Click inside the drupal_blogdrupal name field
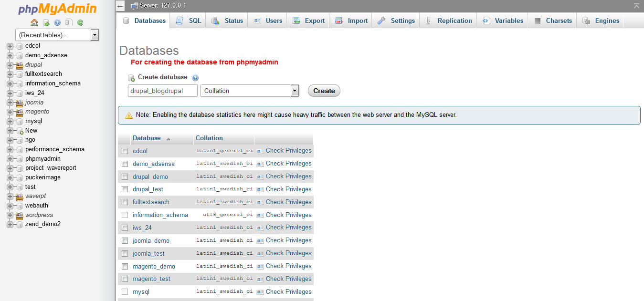Viewport: 644px width, 301px height. tap(162, 91)
